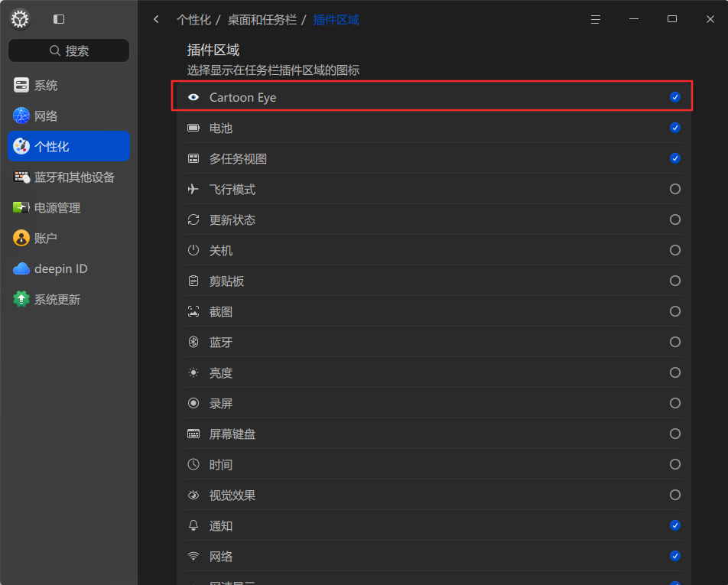Image resolution: width=728 pixels, height=585 pixels.
Task: Click the 插件区域 breadcrumb
Action: pos(336,20)
